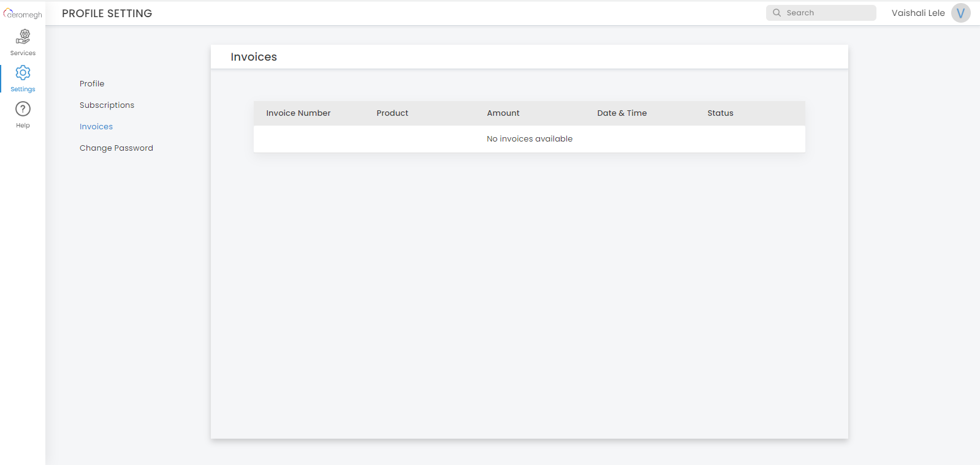
Task: Click the user avatar with letter V
Action: click(960, 13)
